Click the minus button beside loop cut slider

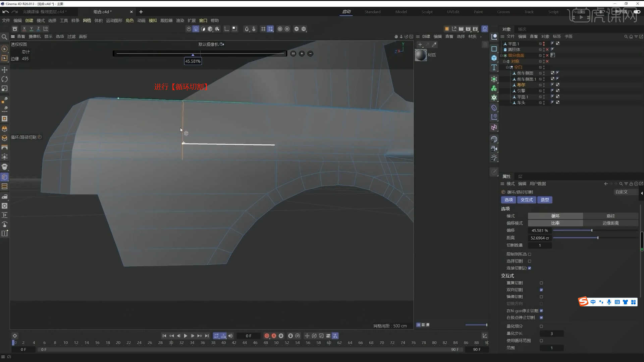click(x=310, y=54)
